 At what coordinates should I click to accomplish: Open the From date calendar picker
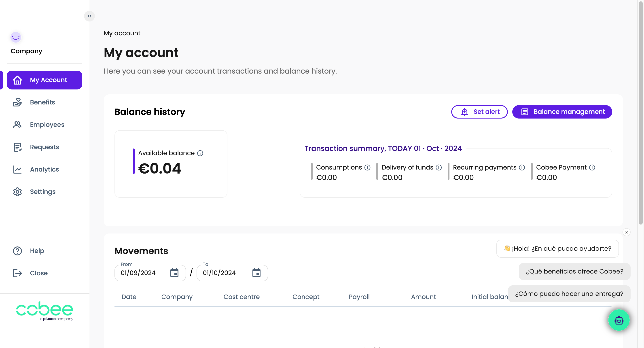(x=174, y=273)
